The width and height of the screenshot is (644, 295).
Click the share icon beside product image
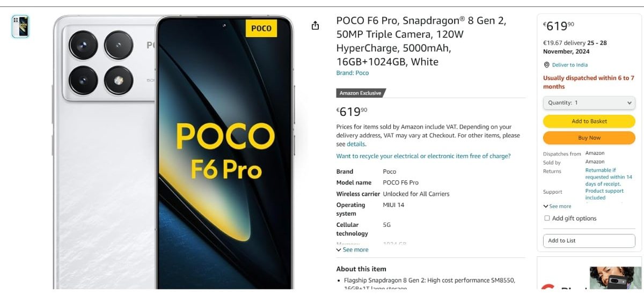click(x=316, y=26)
